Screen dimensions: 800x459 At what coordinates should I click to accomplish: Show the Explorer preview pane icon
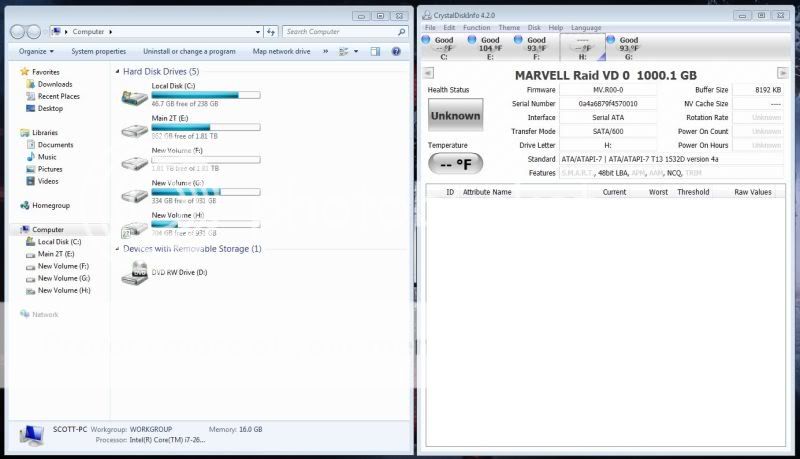[x=376, y=51]
